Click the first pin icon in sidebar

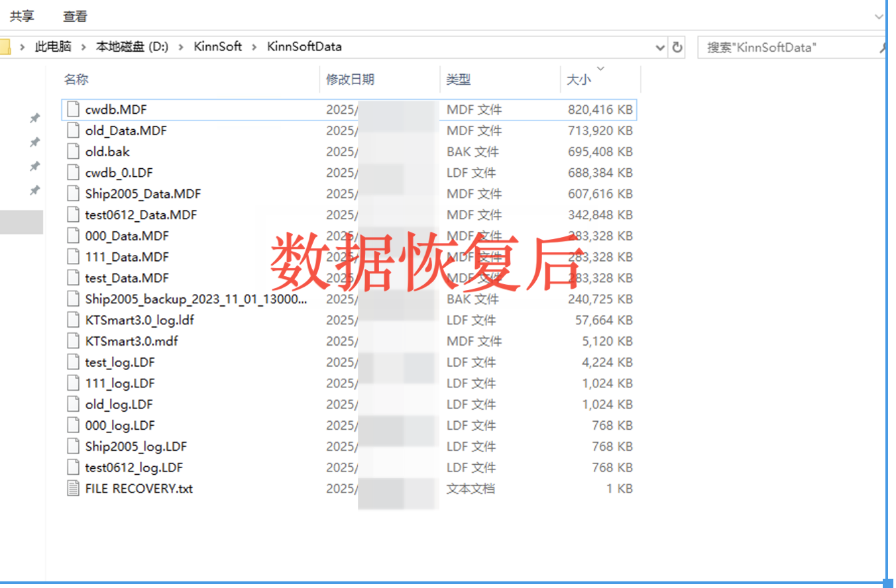click(34, 118)
